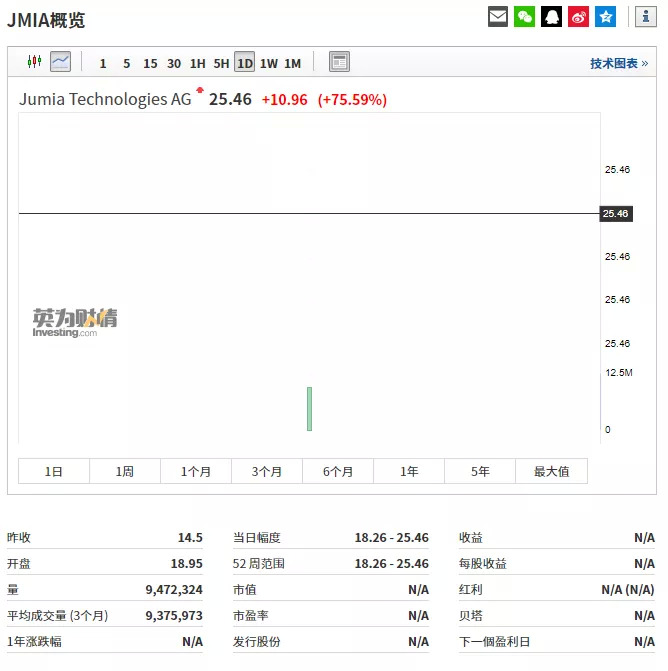
Task: Click the 1年涨跌幅 label
Action: tap(34, 642)
